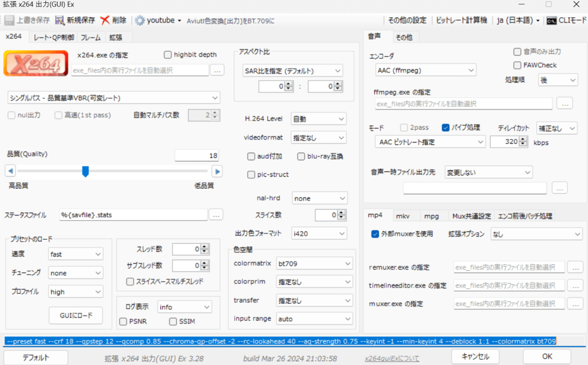Click the slider left arrow toward high quality
Image resolution: width=588 pixels, height=365 pixels.
10,171
